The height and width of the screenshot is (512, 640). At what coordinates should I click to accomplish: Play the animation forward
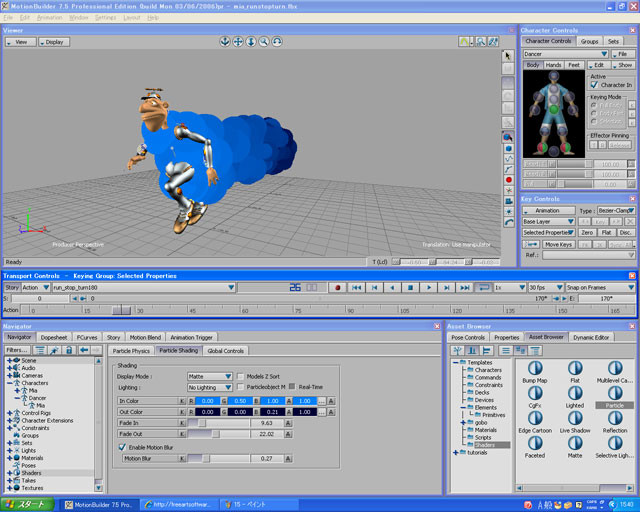pos(429,288)
